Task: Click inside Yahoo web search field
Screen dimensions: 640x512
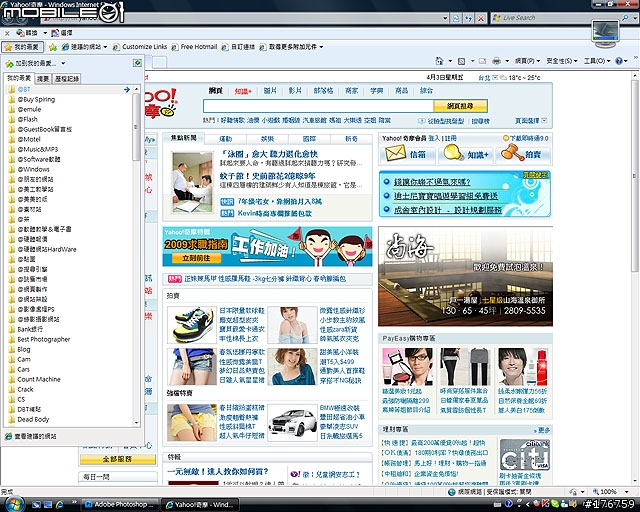Action: [318, 106]
